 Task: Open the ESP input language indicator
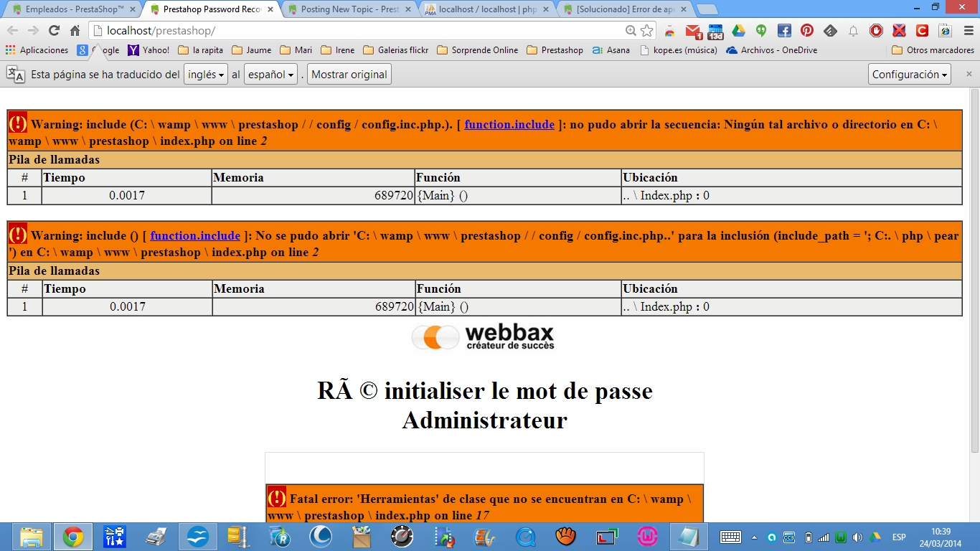(899, 537)
